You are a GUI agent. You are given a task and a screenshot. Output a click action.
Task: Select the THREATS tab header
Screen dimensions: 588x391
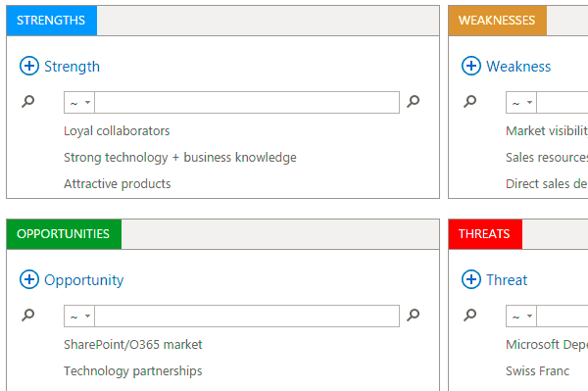tap(485, 234)
